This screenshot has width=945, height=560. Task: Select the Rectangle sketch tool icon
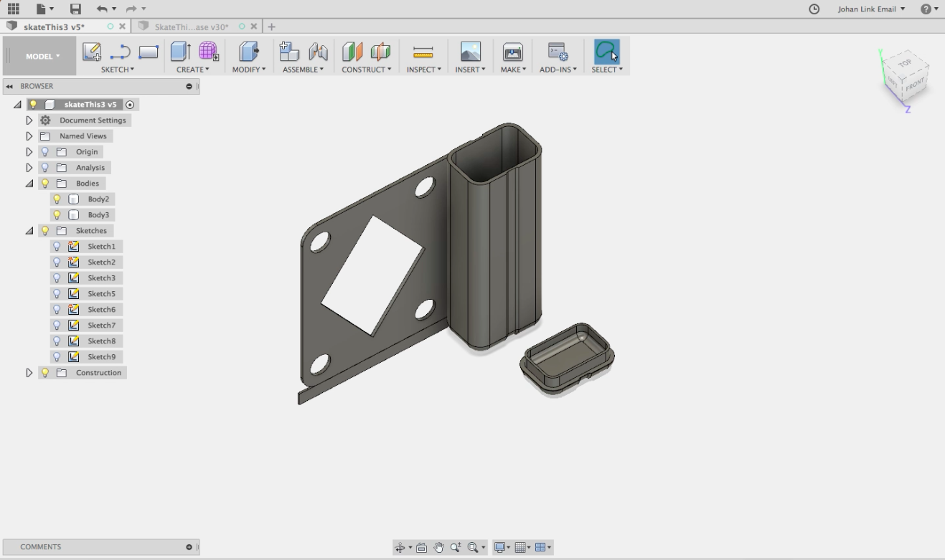149,52
